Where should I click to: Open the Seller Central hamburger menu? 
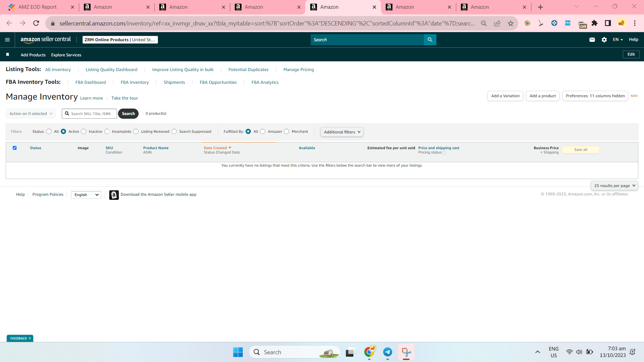click(x=7, y=40)
